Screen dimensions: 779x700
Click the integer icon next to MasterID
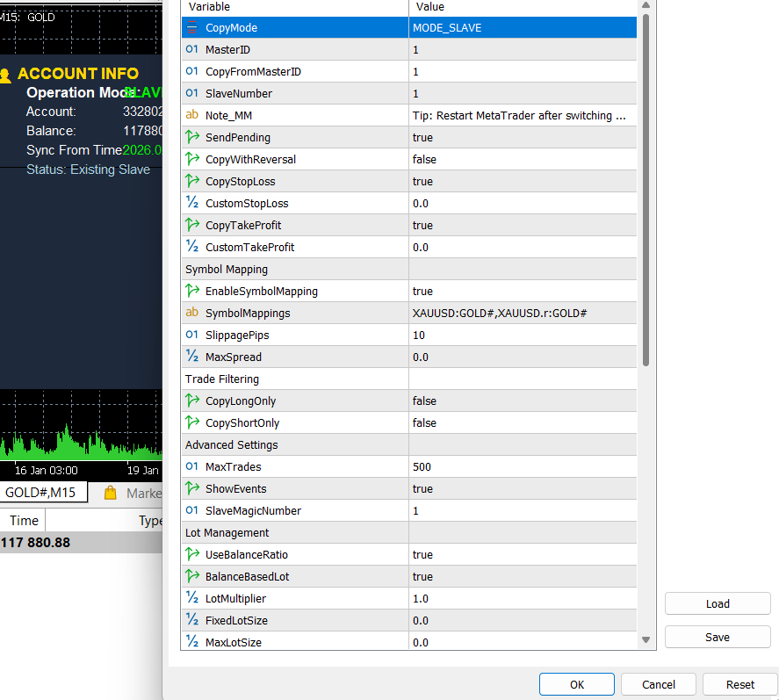(x=191, y=49)
